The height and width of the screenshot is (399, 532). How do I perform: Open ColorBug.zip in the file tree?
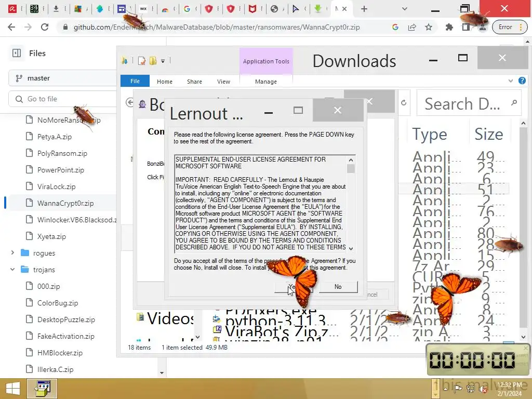point(58,303)
